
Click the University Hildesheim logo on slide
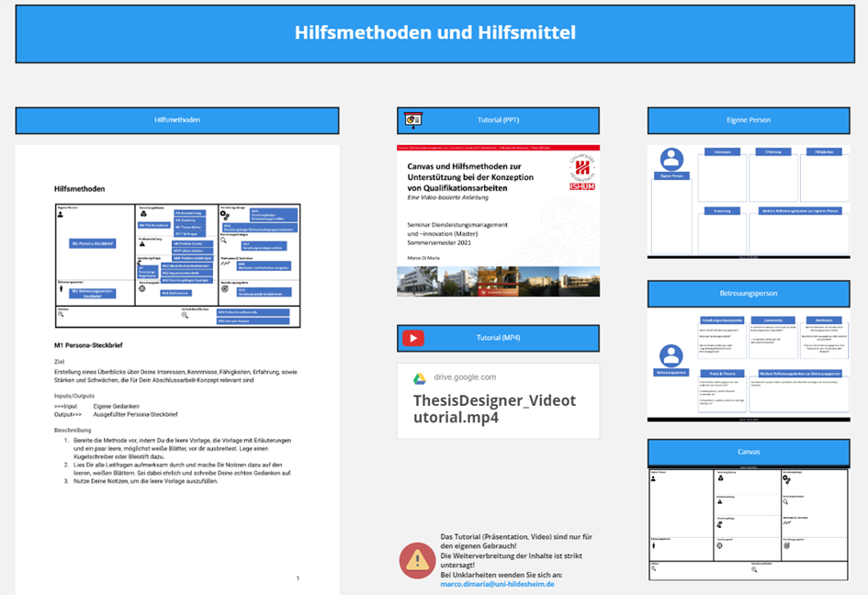pos(581,172)
